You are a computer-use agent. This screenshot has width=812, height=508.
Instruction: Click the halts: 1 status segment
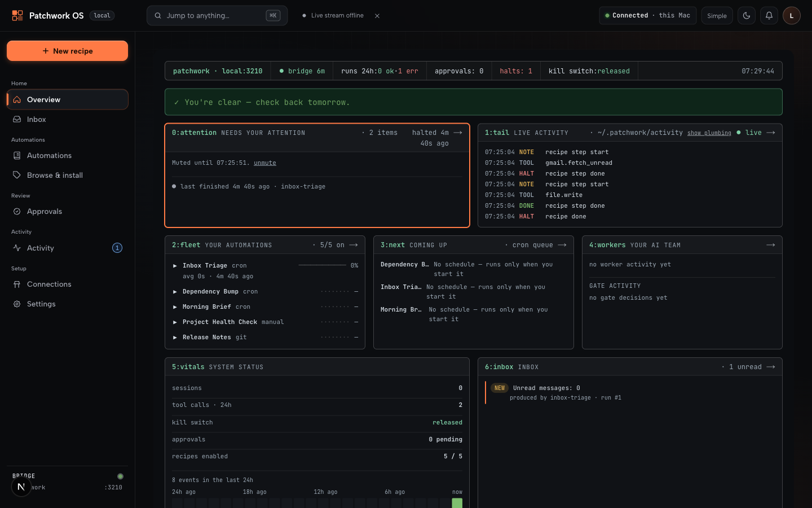tap(516, 71)
